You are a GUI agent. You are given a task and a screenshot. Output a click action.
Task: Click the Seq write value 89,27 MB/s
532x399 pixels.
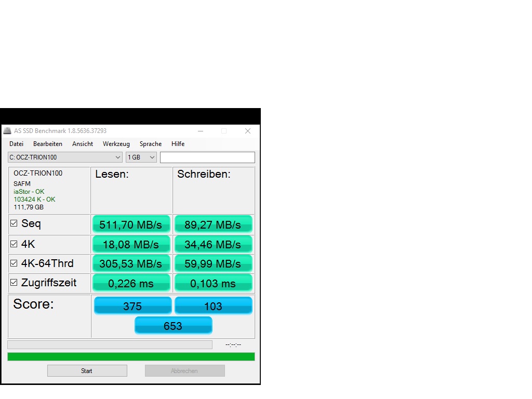(213, 224)
